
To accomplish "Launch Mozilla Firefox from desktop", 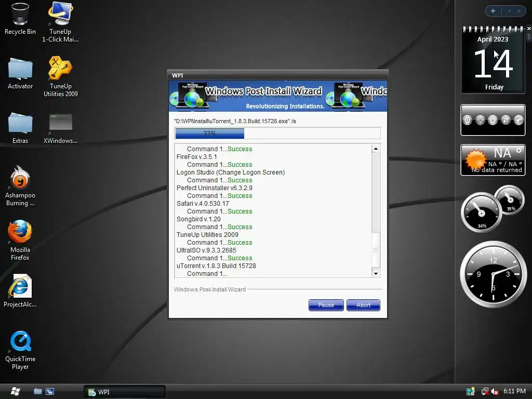I will click(20, 240).
